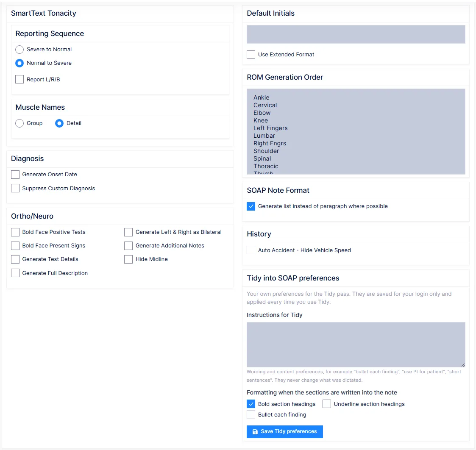Select Right Fngrs in ROM list
476x450 pixels.
coord(270,143)
